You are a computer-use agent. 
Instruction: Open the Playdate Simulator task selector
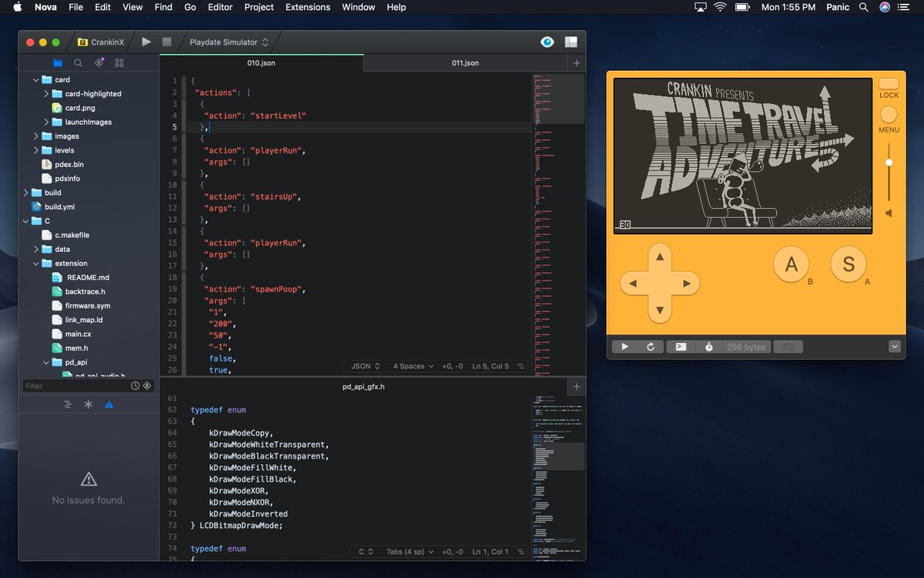(x=229, y=42)
